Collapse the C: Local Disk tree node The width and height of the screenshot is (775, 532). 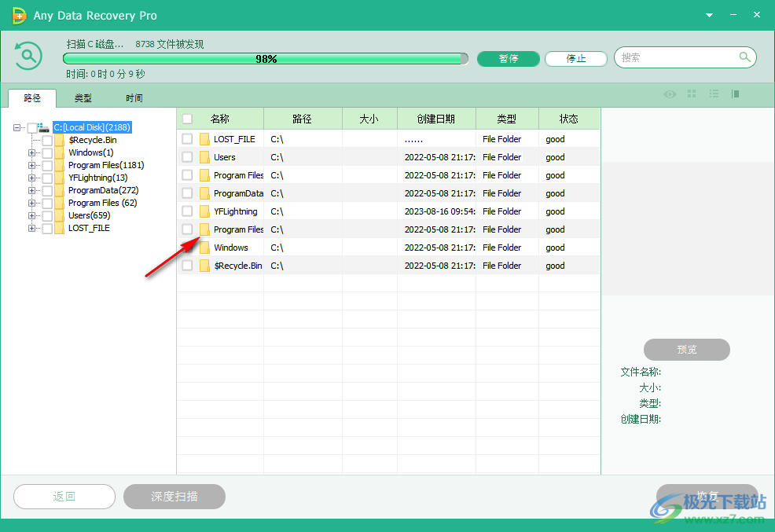click(x=17, y=127)
